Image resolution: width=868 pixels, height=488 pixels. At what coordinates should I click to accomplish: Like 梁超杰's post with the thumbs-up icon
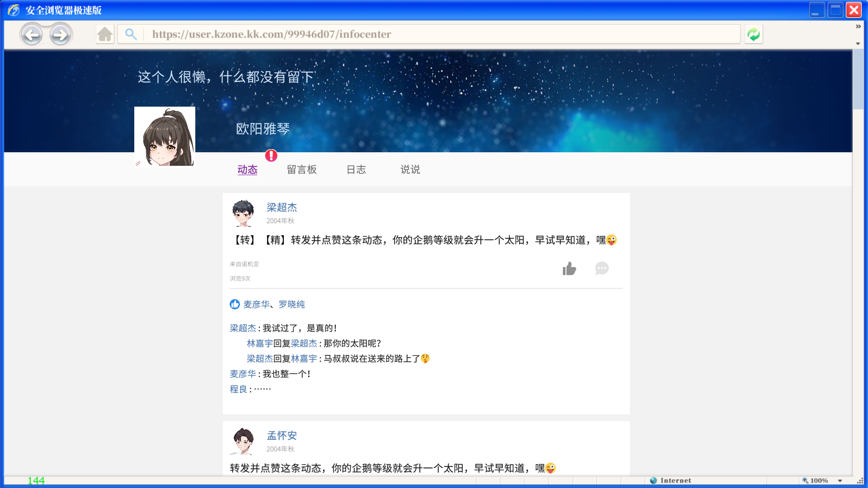coord(569,268)
